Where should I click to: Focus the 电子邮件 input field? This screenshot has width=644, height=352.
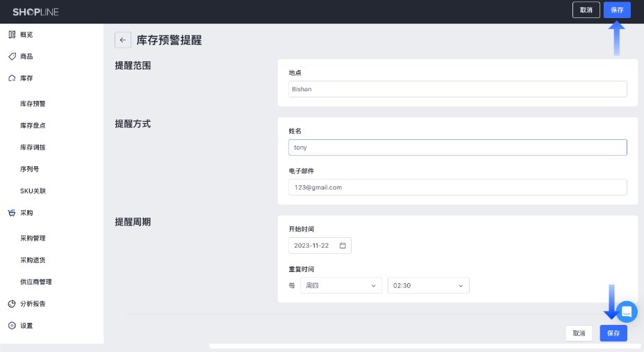pyautogui.click(x=457, y=187)
